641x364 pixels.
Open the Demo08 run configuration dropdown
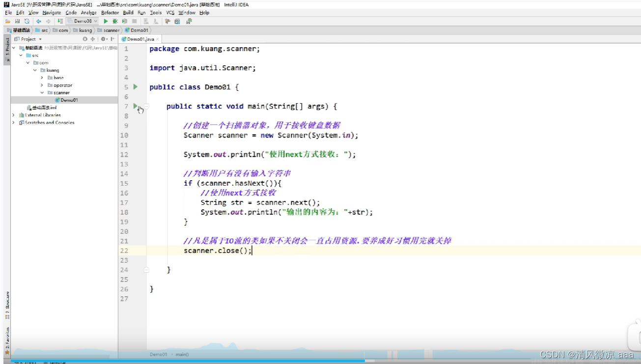tap(82, 21)
